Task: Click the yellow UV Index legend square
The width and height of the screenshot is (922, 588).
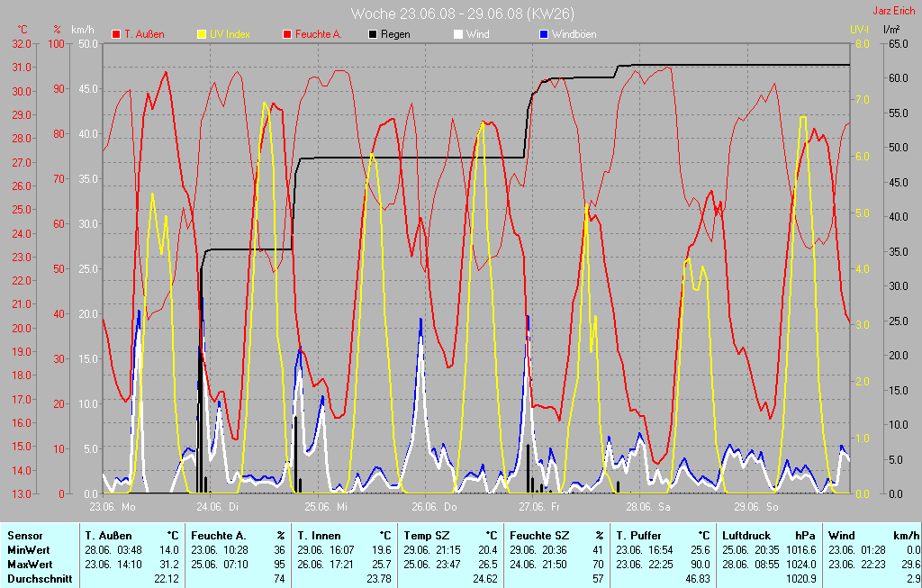Action: point(202,34)
